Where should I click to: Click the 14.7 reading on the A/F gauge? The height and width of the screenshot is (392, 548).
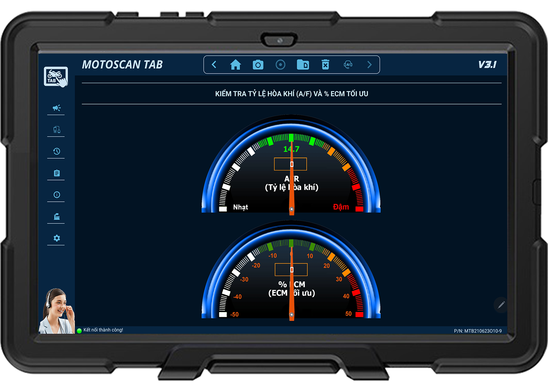[x=291, y=149]
